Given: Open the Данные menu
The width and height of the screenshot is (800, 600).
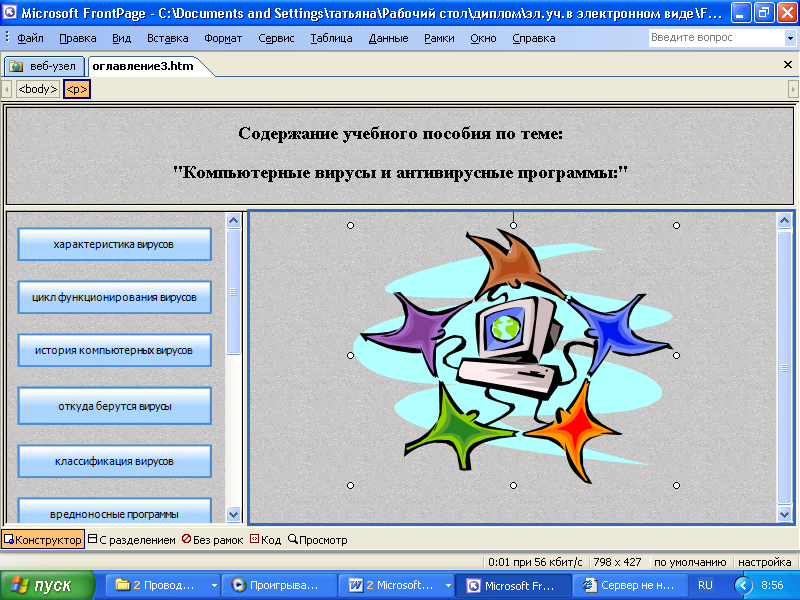Looking at the screenshot, I should [x=388, y=38].
